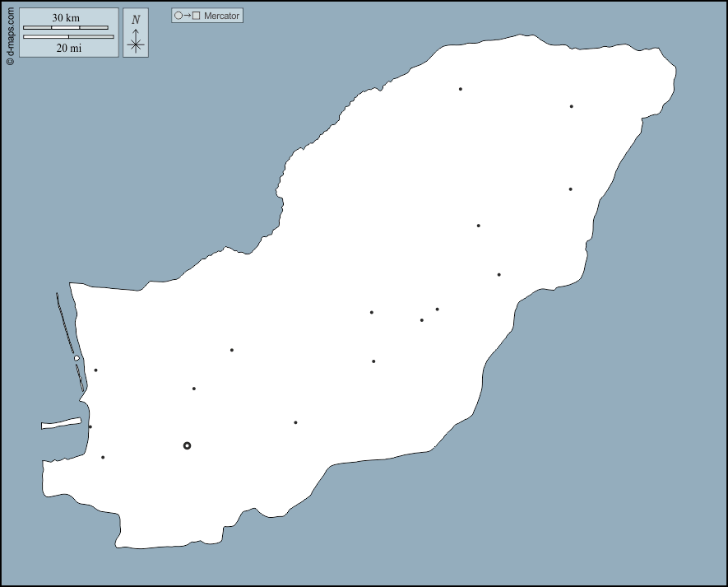Viewport: 728px width, 587px height.
Task: Open the d-maps.com copyright link
Action: pyautogui.click(x=10, y=36)
